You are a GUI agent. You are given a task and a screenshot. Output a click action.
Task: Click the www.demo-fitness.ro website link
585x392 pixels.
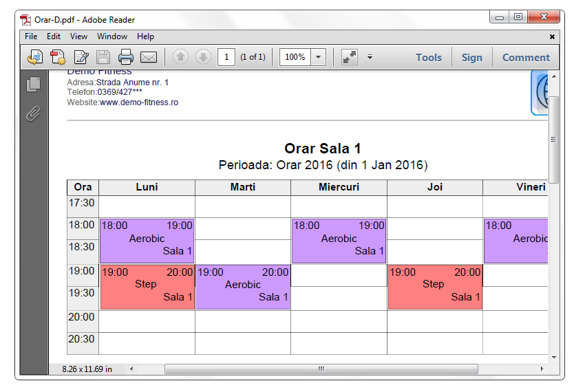coord(139,102)
